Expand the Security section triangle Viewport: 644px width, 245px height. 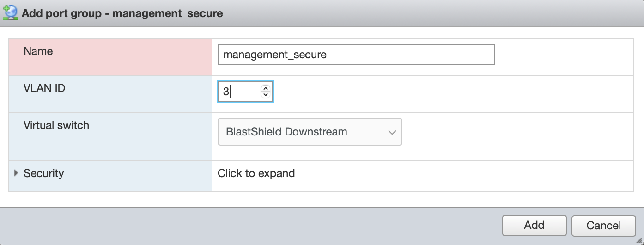16,173
